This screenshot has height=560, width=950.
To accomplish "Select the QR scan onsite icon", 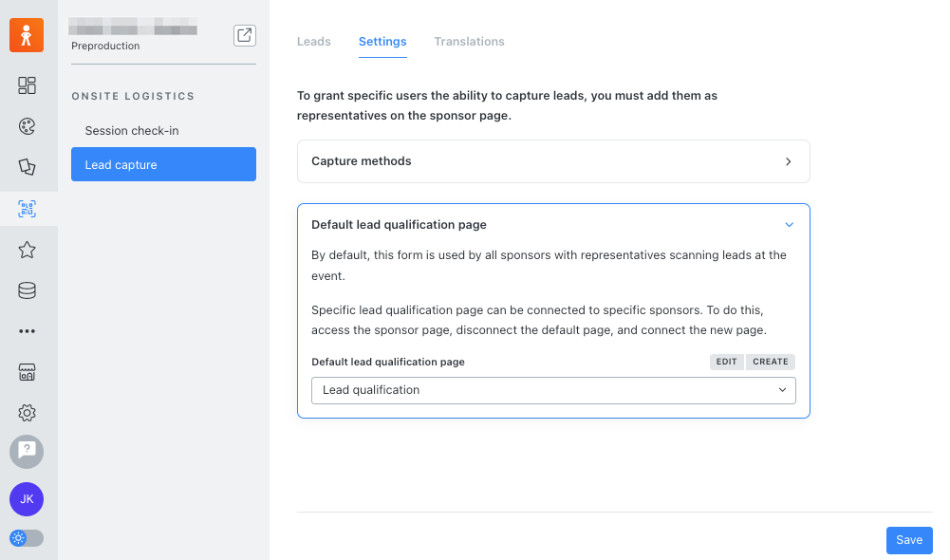I will coord(27,209).
